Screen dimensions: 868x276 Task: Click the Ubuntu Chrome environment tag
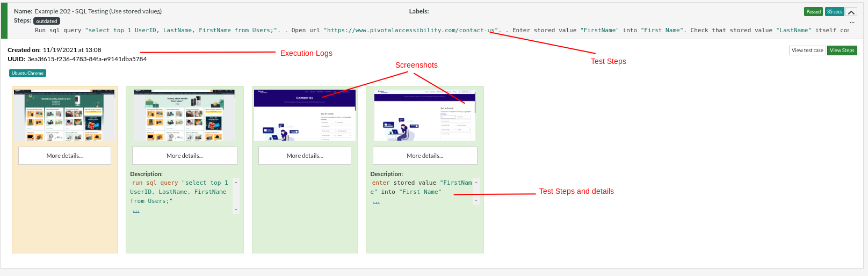27,73
